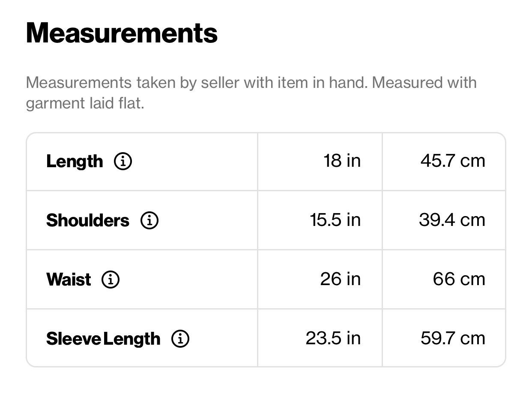Click the 18 in length value
532x394 pixels.
click(x=342, y=161)
